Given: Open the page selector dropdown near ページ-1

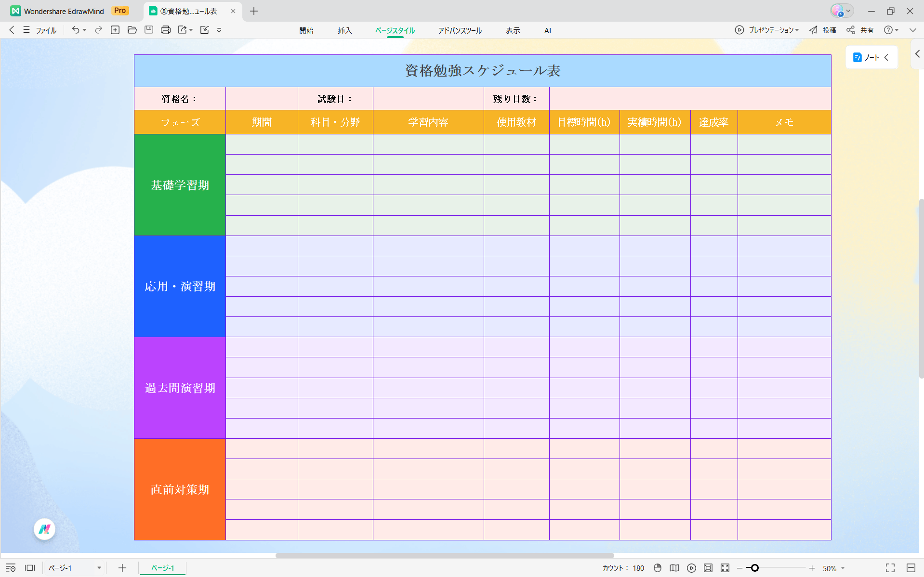Looking at the screenshot, I should click(99, 568).
